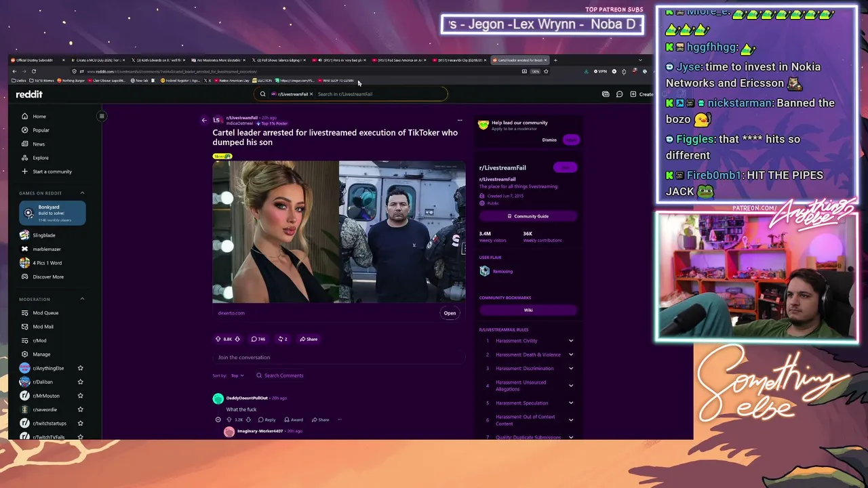Viewport: 868px width, 488px height.
Task: Upvote DaddyDoesntPullOut's comment
Action: tap(229, 420)
